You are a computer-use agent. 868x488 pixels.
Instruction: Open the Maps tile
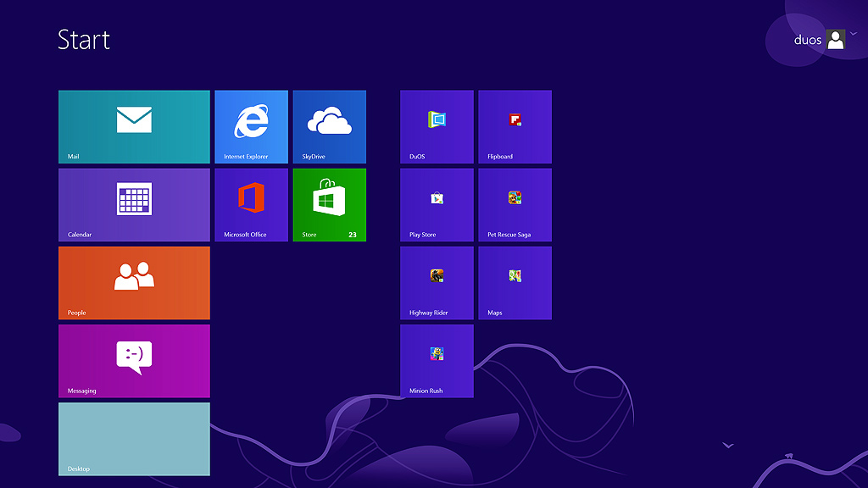(x=515, y=283)
